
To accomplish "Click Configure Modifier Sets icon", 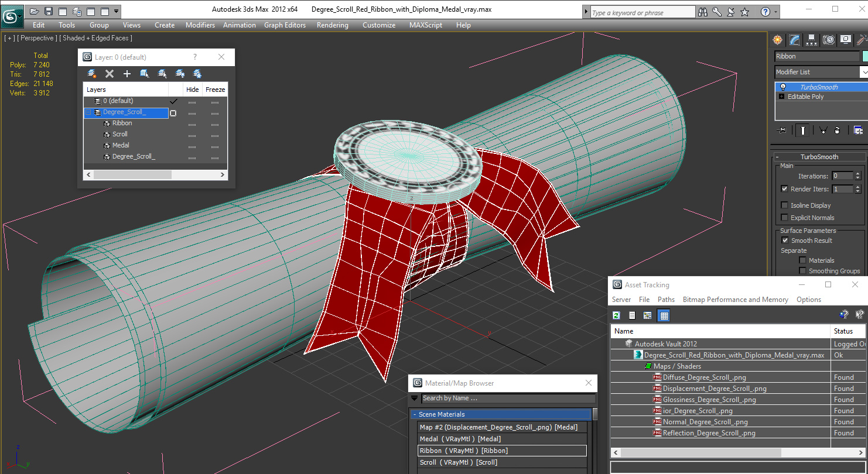I will [858, 130].
